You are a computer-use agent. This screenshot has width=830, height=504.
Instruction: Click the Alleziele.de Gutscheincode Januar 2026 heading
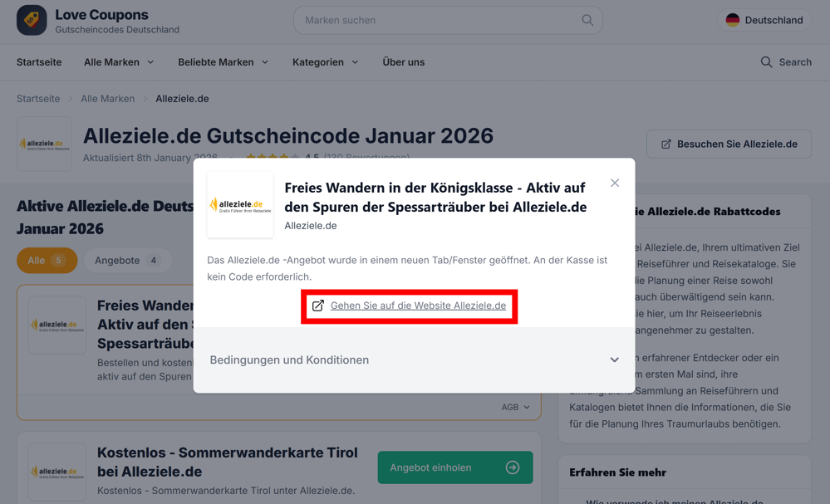(x=288, y=136)
